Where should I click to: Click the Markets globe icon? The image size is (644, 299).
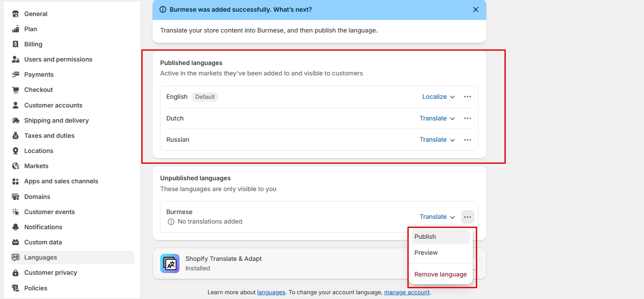click(16, 166)
